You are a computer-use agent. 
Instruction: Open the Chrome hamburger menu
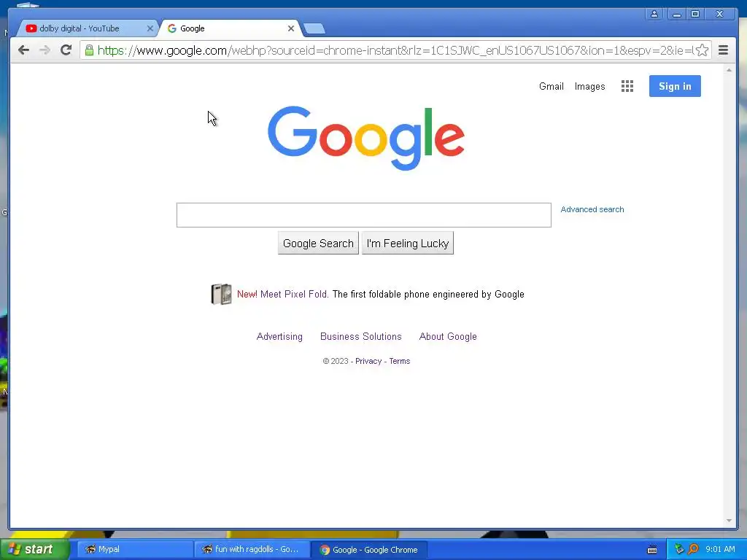coord(723,50)
